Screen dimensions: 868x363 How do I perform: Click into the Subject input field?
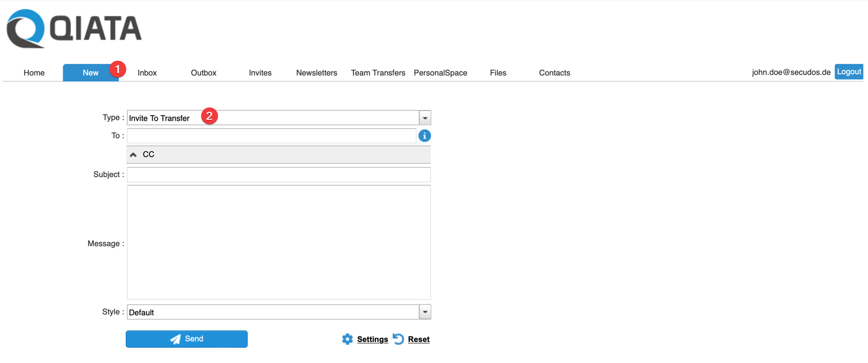[x=279, y=174]
